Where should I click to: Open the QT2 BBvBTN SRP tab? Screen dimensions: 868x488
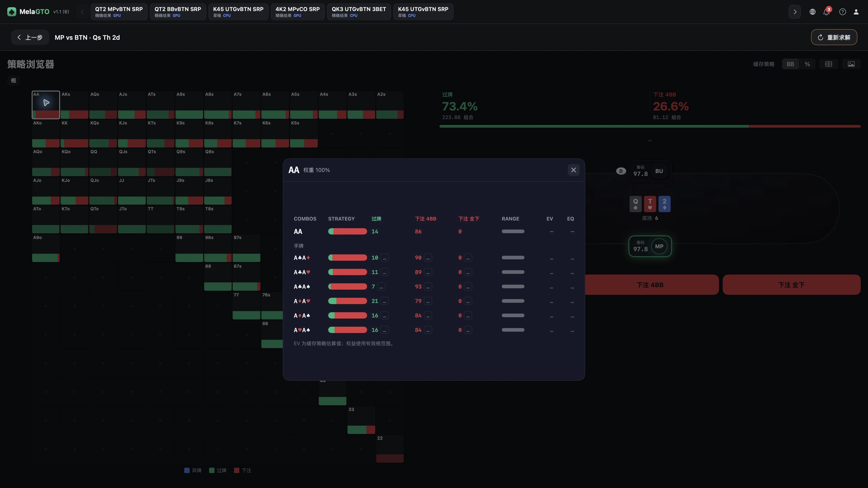click(x=178, y=12)
